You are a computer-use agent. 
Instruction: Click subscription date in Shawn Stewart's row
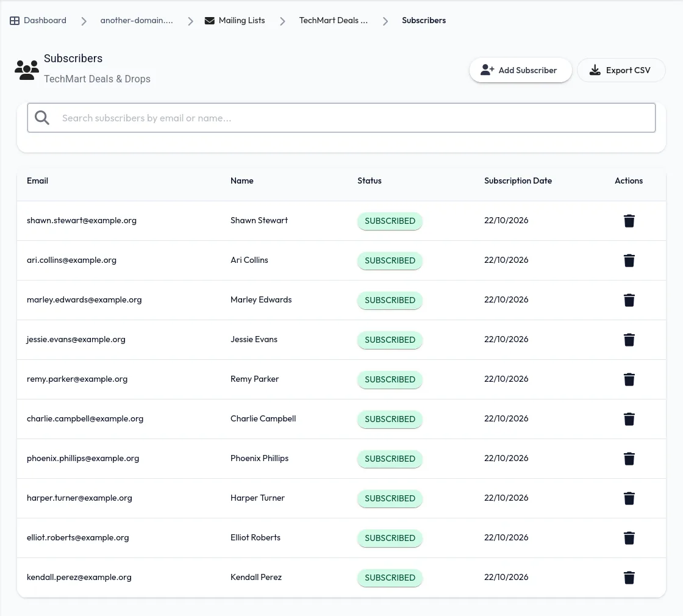[506, 220]
